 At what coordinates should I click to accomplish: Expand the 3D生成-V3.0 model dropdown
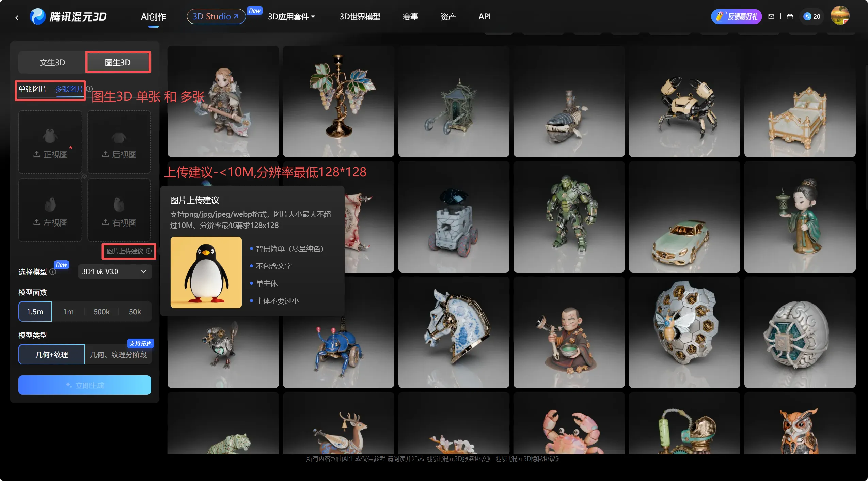[x=115, y=271]
